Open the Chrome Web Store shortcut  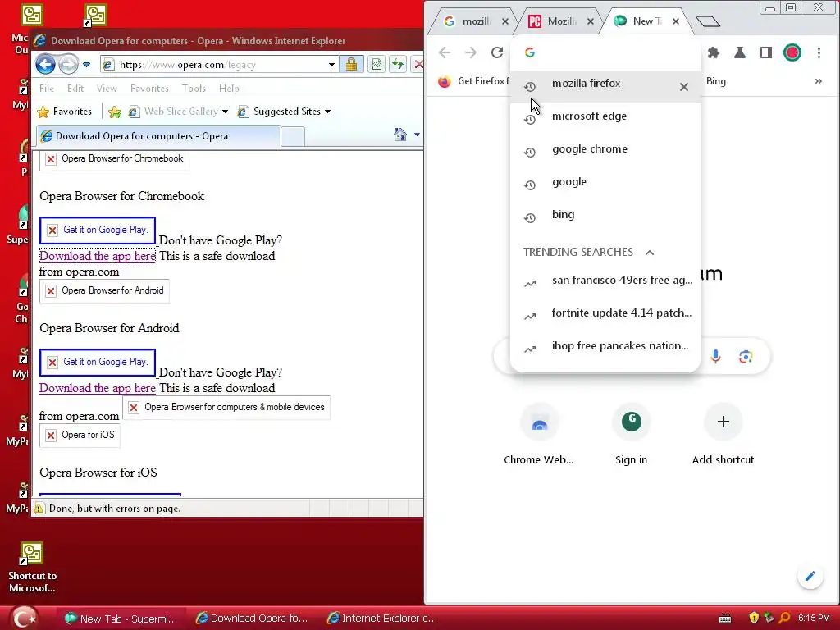point(539,434)
